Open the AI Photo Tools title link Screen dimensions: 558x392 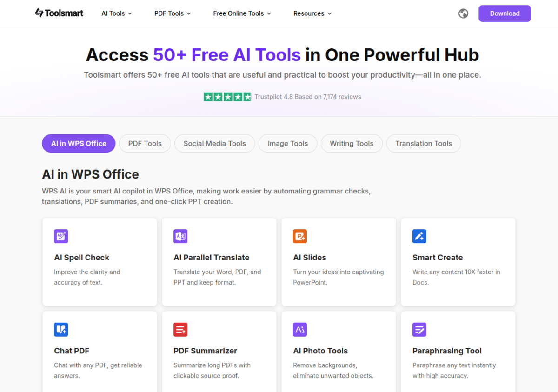[320, 351]
